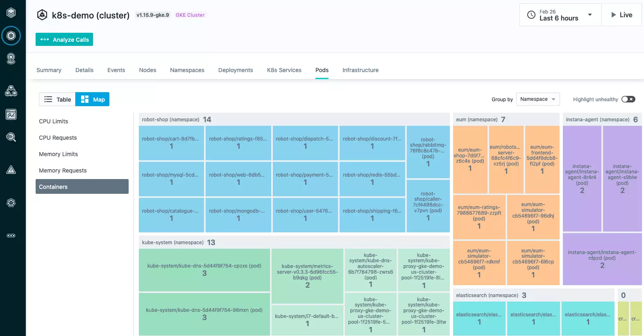Switch to the Infrastructure tab
The image size is (644, 336).
[x=361, y=70]
